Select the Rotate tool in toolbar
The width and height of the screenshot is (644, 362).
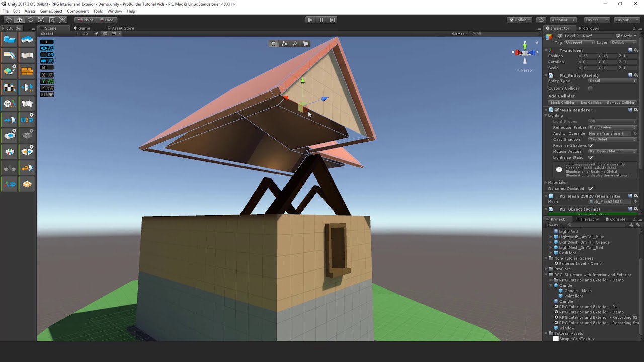tap(30, 20)
